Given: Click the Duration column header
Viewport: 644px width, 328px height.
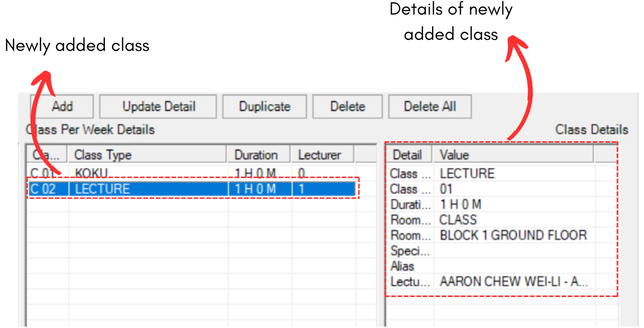Looking at the screenshot, I should tap(258, 155).
